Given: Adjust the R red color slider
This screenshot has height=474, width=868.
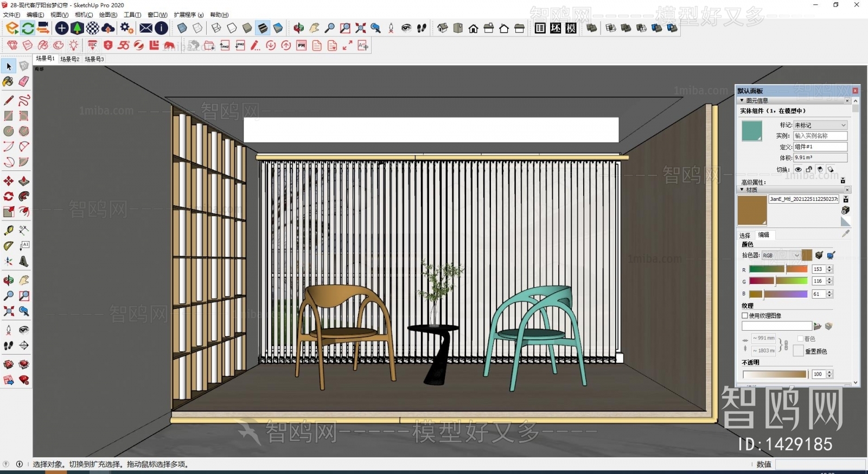Looking at the screenshot, I should pos(778,269).
